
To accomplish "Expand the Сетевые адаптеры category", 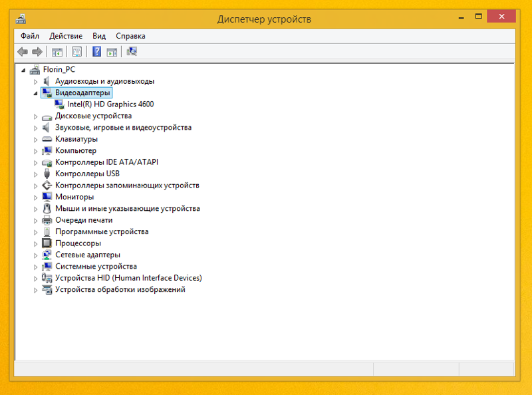I will pos(35,255).
